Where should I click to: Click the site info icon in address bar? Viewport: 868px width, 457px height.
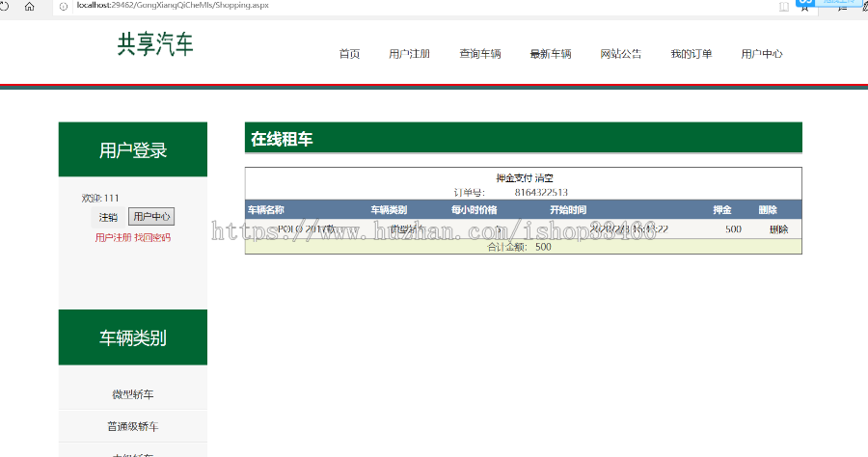[64, 7]
